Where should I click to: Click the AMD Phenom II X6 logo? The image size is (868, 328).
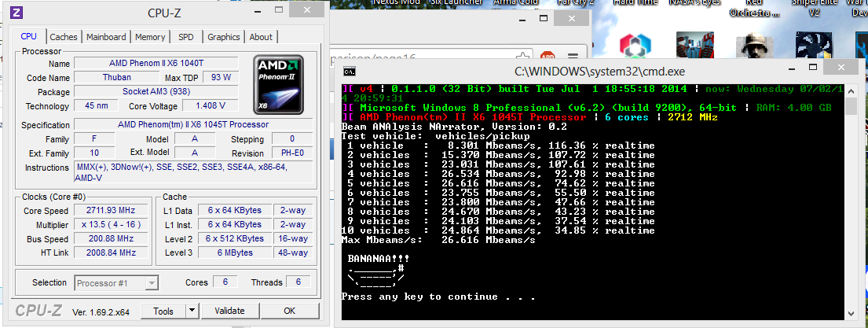coord(278,83)
